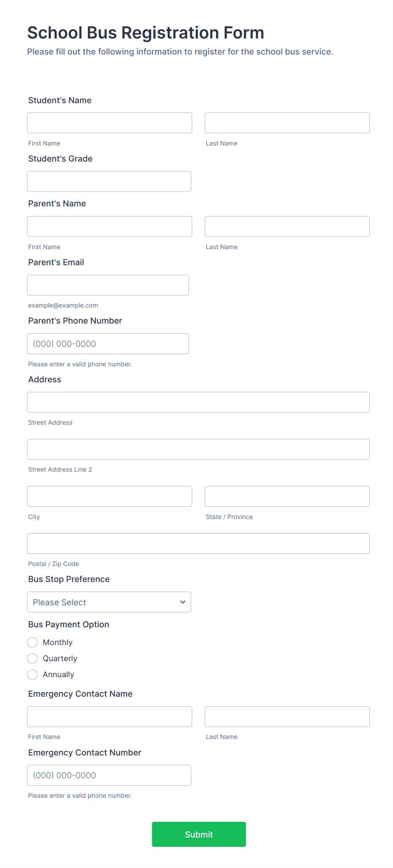Click the Street Address Line 2 field
This screenshot has height=868, width=393.
(199, 449)
